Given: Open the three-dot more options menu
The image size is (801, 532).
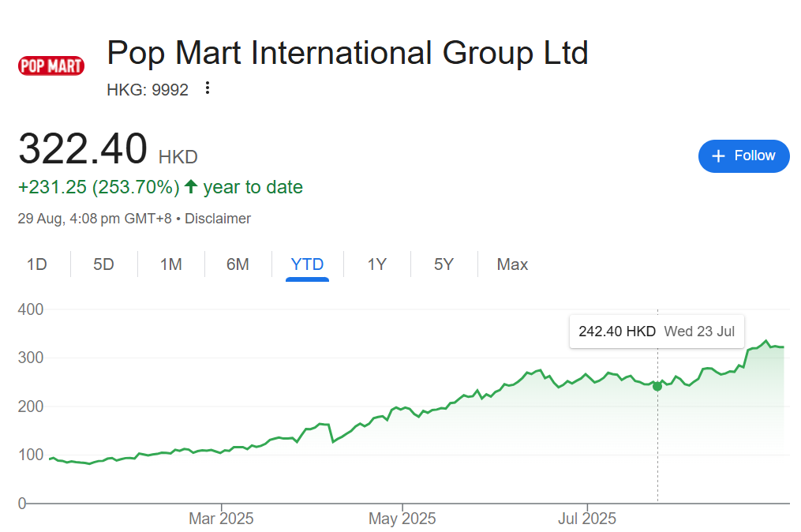Looking at the screenshot, I should (x=208, y=88).
